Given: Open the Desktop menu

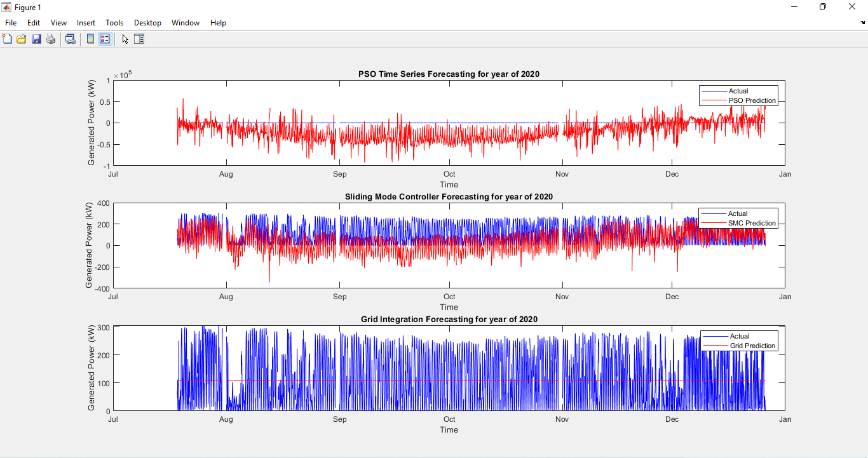Looking at the screenshot, I should click(x=147, y=23).
